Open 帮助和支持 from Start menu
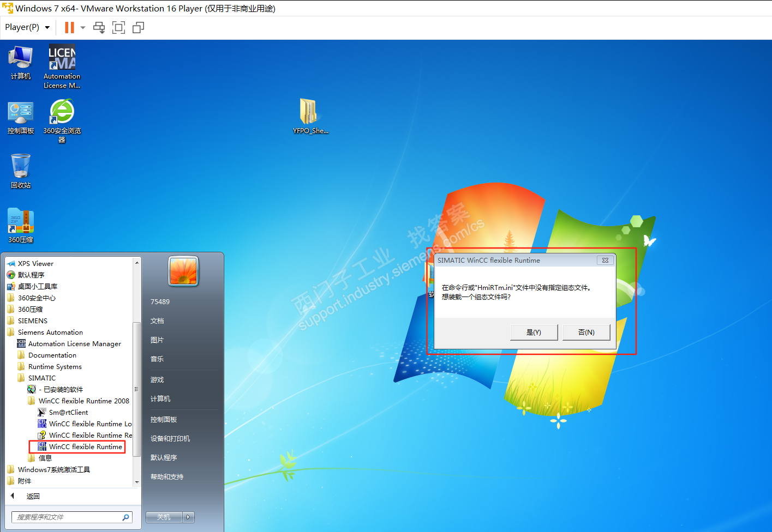The width and height of the screenshot is (772, 532). pos(167,476)
